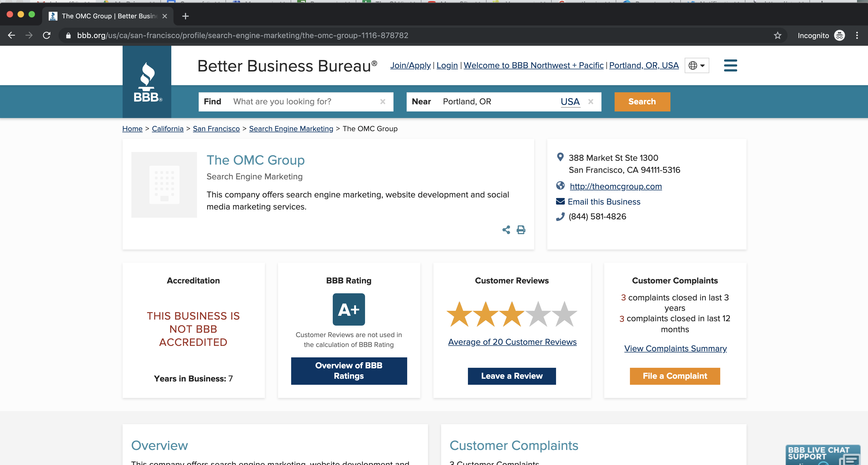Click the customer review star rating
The height and width of the screenshot is (465, 868).
[x=512, y=314]
